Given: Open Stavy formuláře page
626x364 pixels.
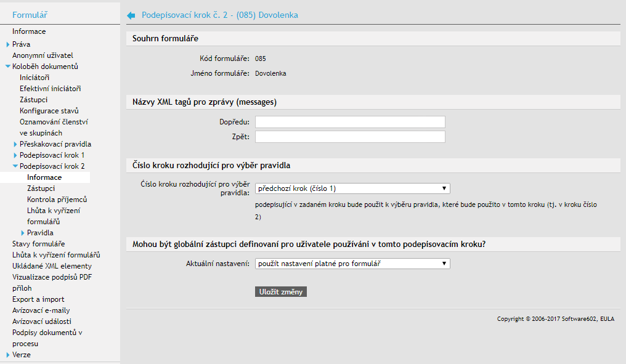Looking at the screenshot, I should [x=38, y=244].
